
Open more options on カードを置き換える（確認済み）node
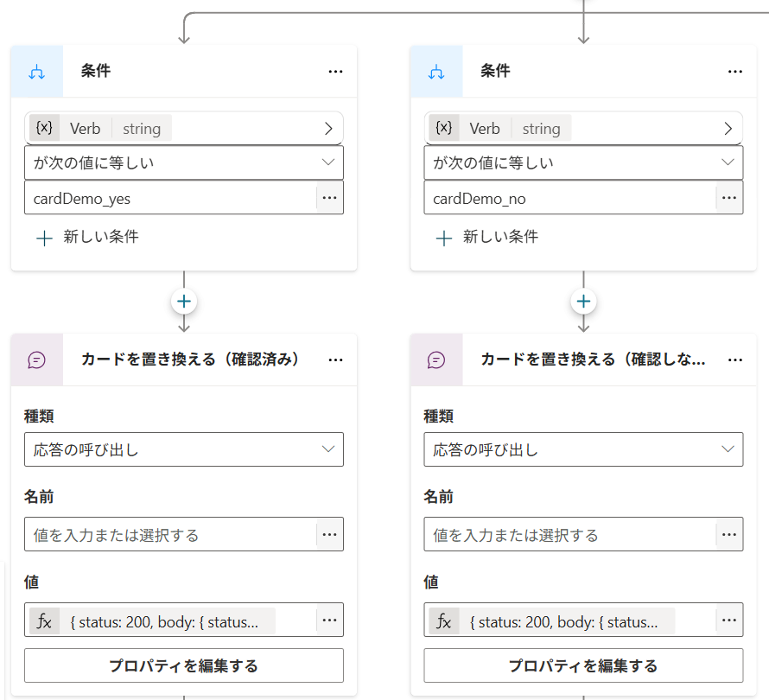pos(335,360)
